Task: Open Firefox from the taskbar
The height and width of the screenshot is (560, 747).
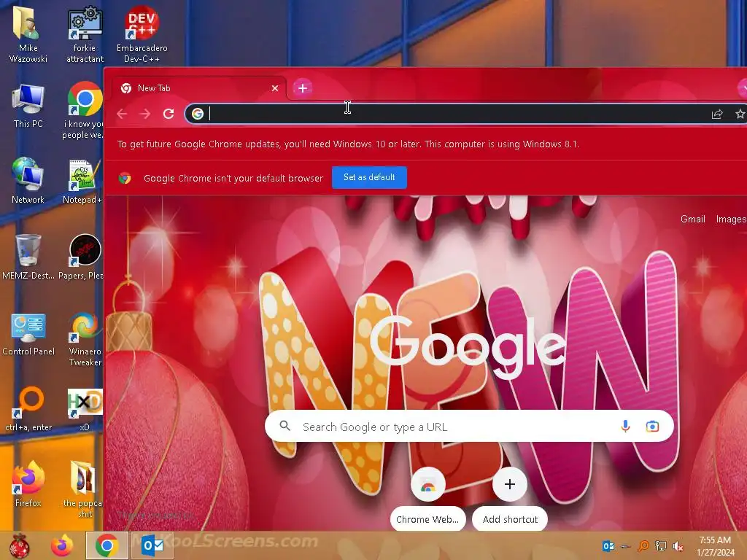Action: [63, 545]
